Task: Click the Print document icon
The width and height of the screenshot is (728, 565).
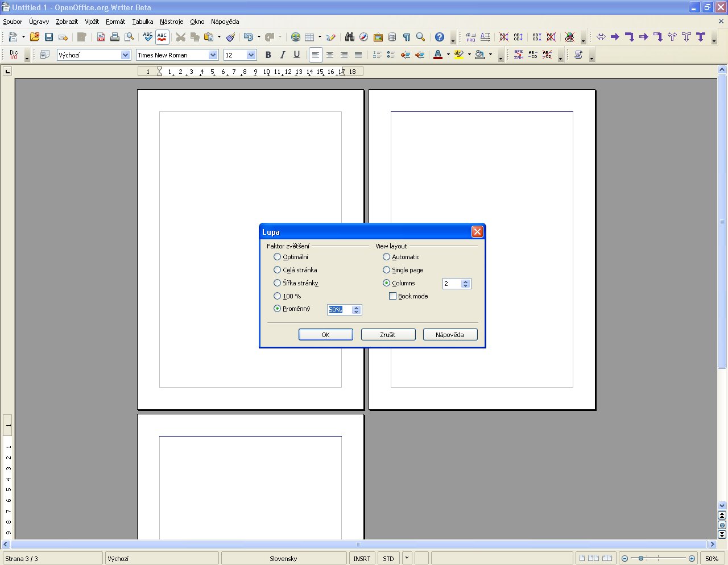Action: click(x=115, y=37)
